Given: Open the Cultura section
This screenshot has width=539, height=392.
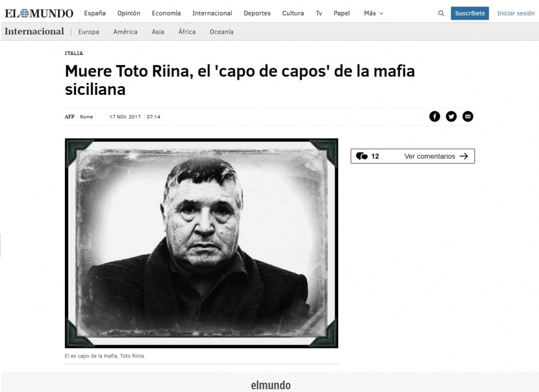Looking at the screenshot, I should (x=293, y=14).
